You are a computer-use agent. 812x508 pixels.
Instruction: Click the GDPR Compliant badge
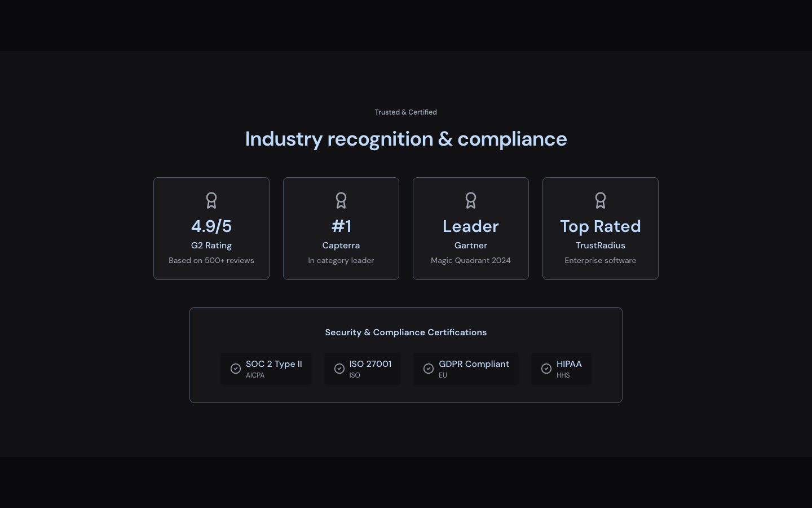click(x=466, y=369)
